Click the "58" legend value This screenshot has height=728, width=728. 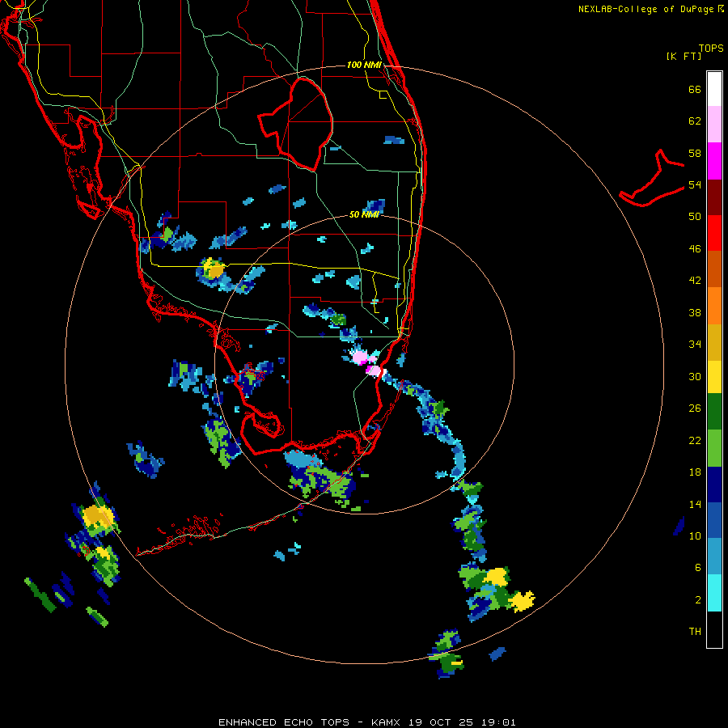coord(695,153)
